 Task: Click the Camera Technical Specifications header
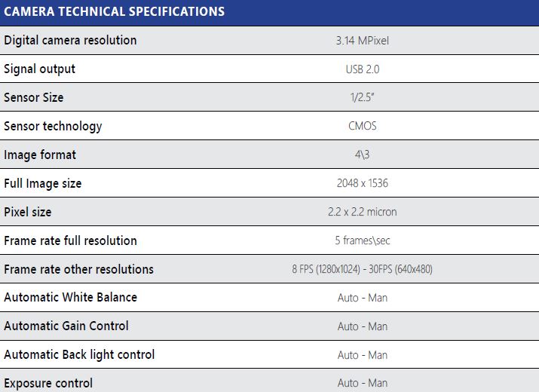pyautogui.click(x=114, y=12)
